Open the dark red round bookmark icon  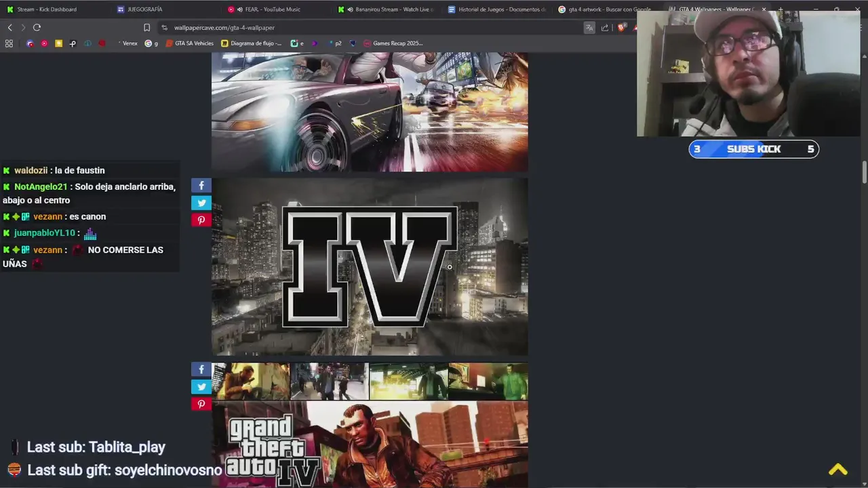[102, 43]
